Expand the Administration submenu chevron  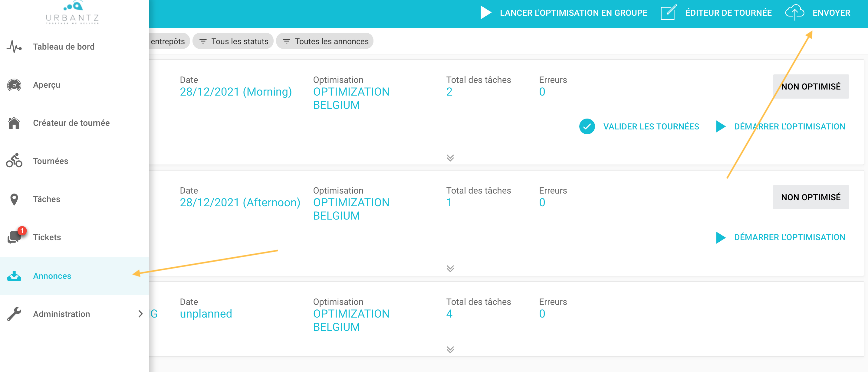coord(140,314)
